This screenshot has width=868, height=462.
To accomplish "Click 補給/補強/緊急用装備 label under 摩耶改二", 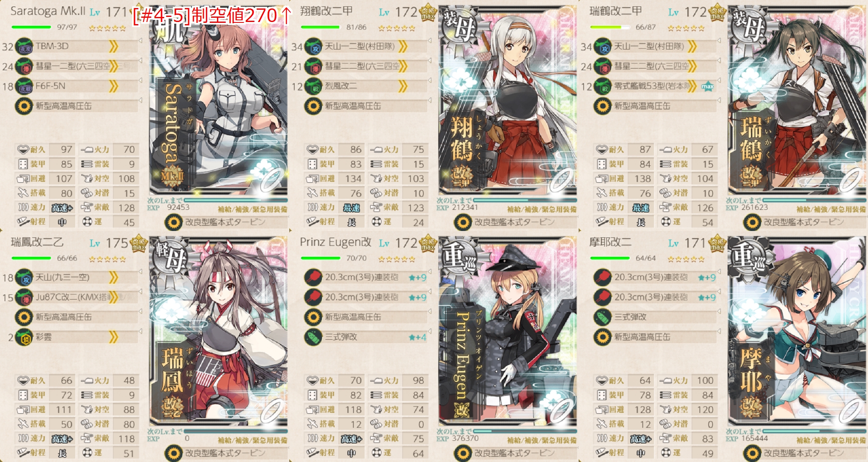I will point(831,440).
